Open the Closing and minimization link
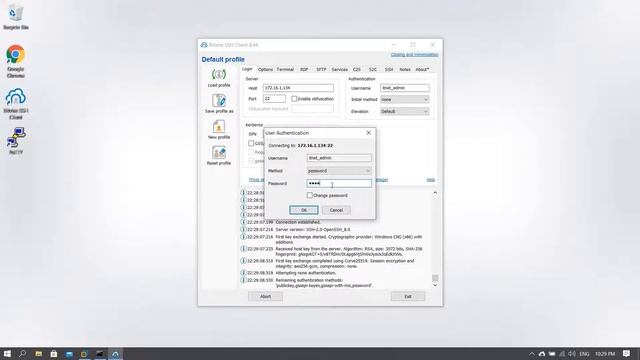This screenshot has width=640, height=360. (x=414, y=55)
